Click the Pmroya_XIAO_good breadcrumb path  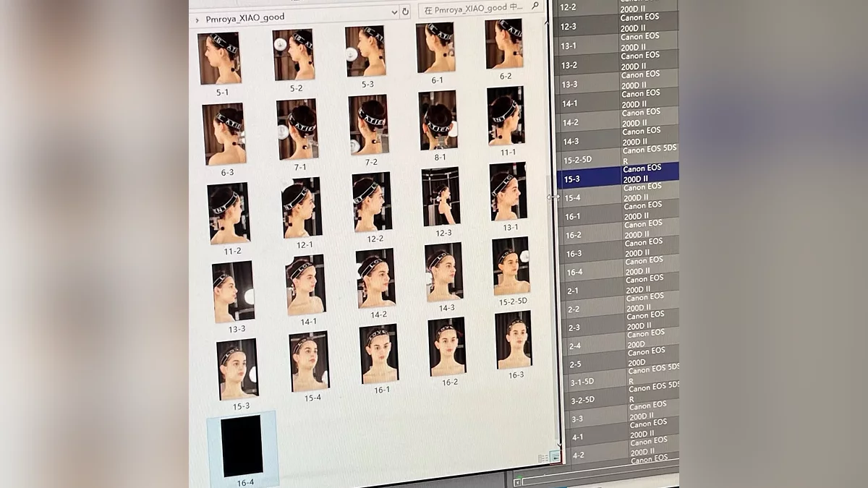click(x=244, y=17)
